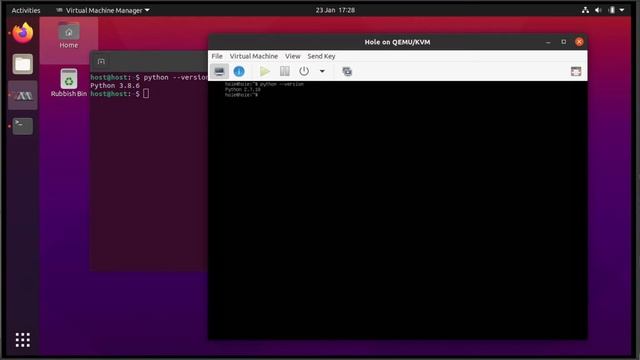
Task: Open the clock showing 23 Jan 17:28
Action: tap(335, 10)
